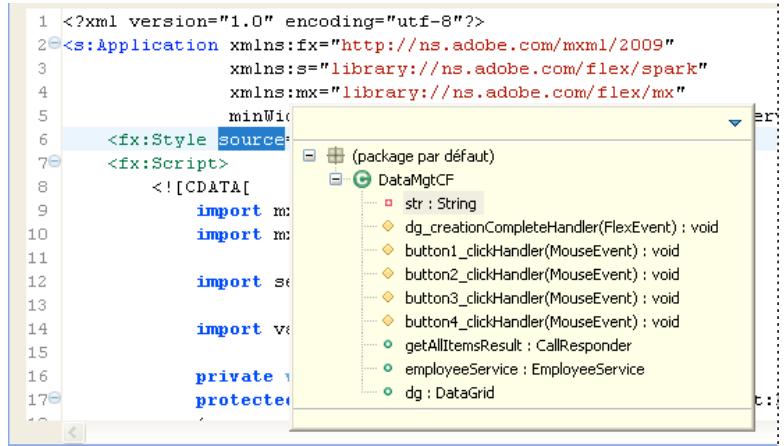
Task: Click the xml version declaration on line 1
Action: [274, 22]
